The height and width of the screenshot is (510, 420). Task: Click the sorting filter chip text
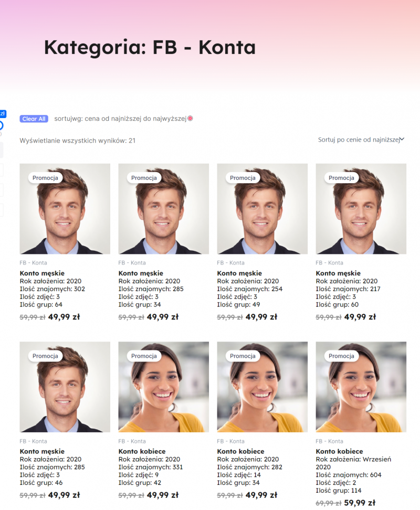tap(120, 119)
